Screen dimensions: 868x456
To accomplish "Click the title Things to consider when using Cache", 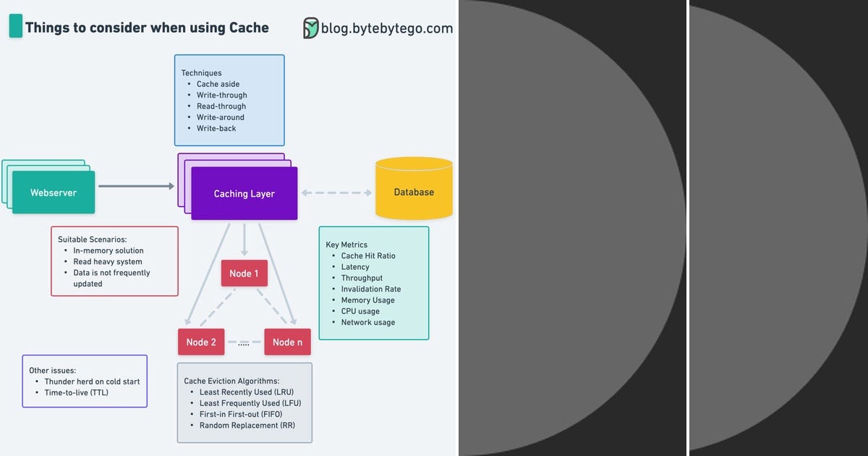I will [x=147, y=28].
